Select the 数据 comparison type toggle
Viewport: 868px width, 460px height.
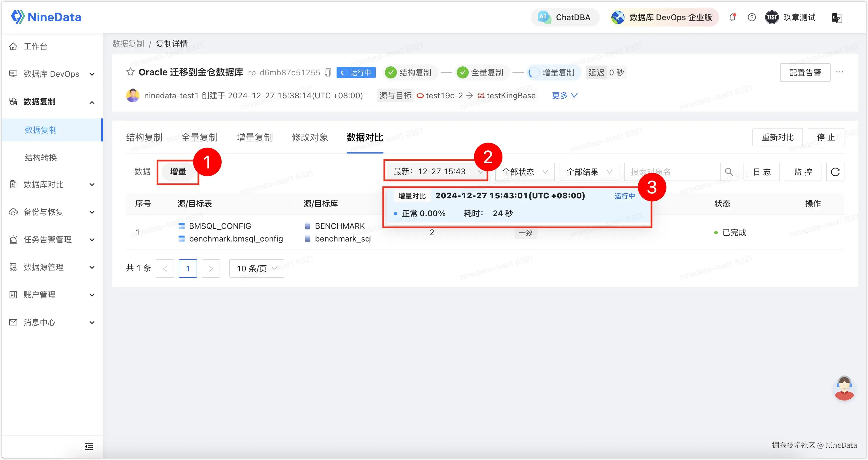[143, 172]
